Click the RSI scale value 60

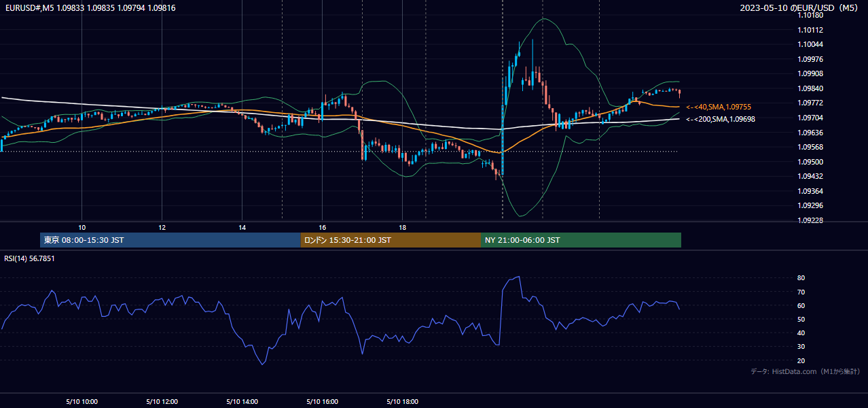pos(801,306)
